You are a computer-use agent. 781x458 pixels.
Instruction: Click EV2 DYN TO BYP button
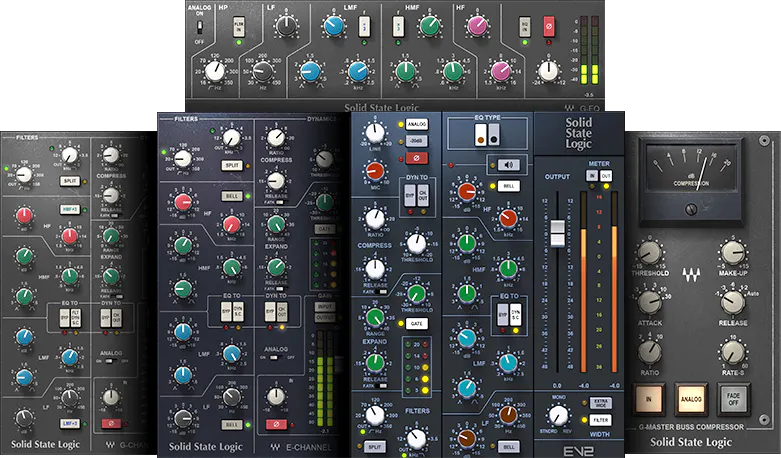(x=410, y=196)
